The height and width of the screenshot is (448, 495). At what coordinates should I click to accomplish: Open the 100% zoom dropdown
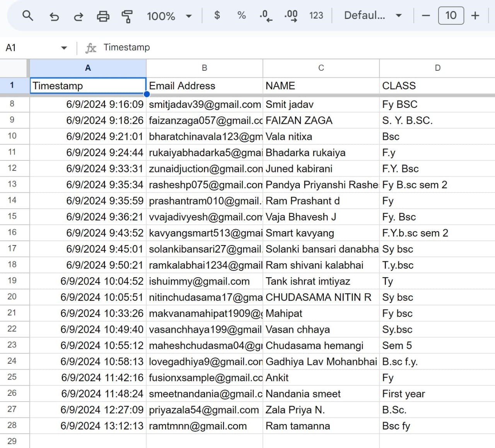169,16
